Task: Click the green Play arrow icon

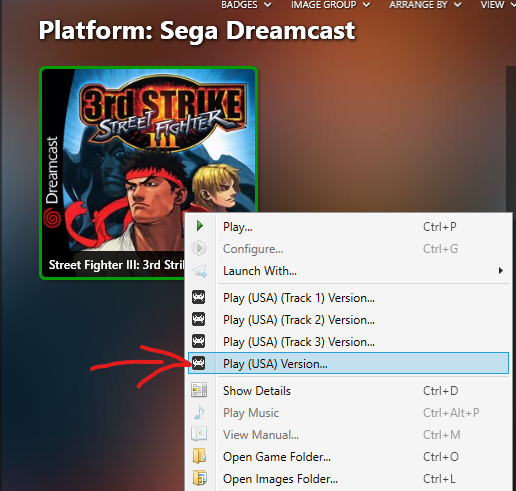Action: click(200, 226)
